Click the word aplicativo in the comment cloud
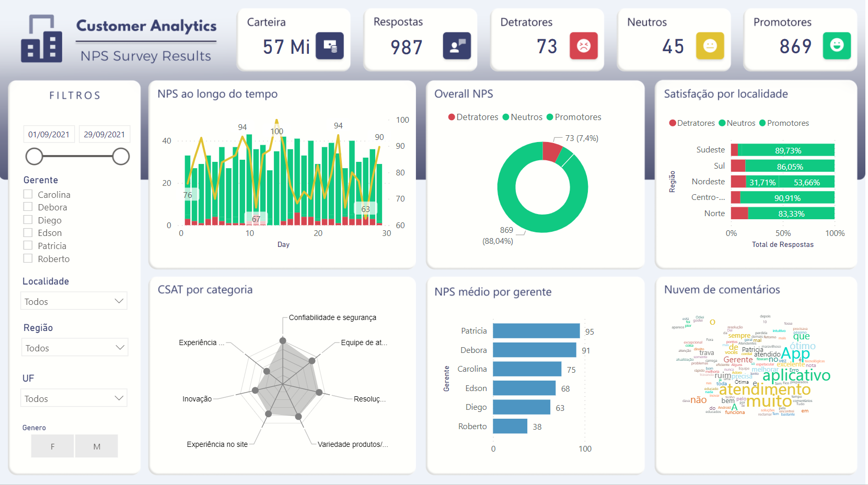The height and width of the screenshot is (485, 868). [x=796, y=375]
